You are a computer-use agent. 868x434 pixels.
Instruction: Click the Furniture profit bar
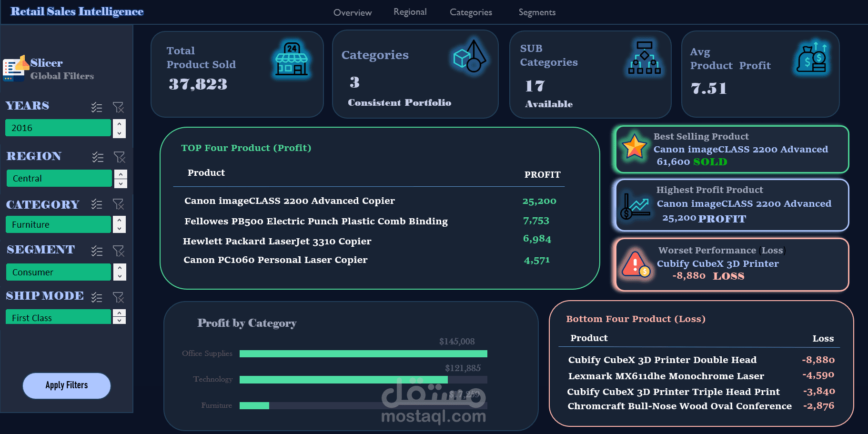(x=254, y=405)
